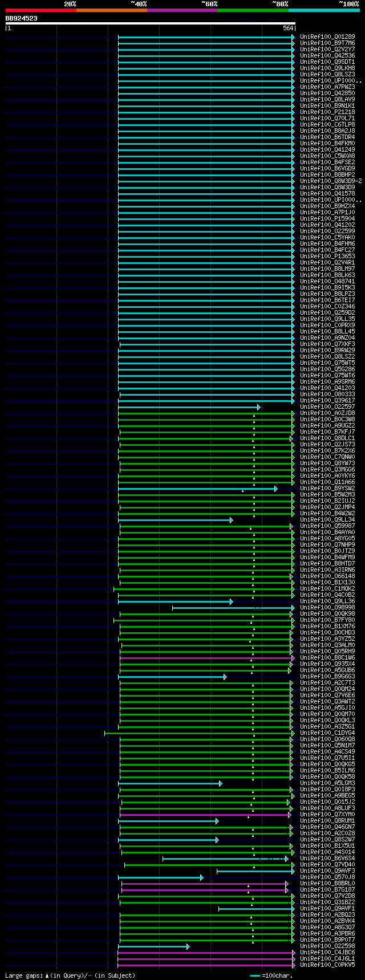Screen dimensions: 365x980
Task: Select hit label UniRef100_Q9SDT1
Action: point(327,62)
